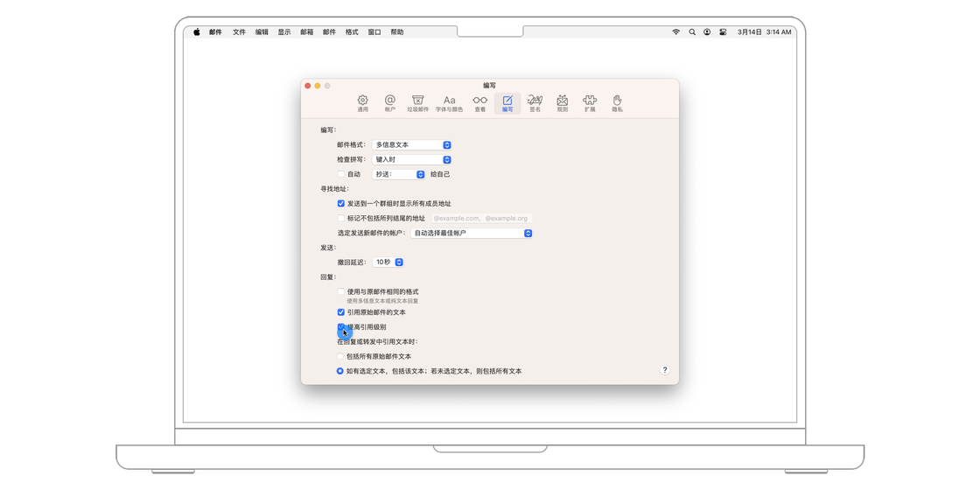Open the 帐户 accounts pane
The width and height of the screenshot is (980, 490).
pyautogui.click(x=390, y=103)
